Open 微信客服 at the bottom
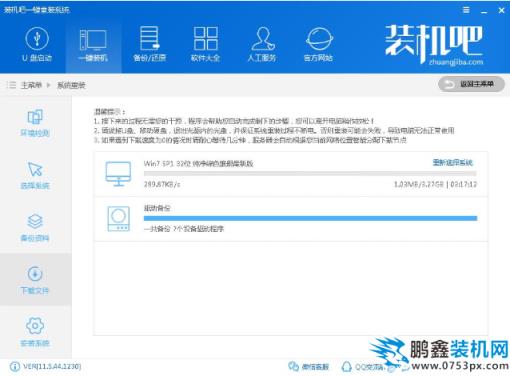 [x=309, y=367]
